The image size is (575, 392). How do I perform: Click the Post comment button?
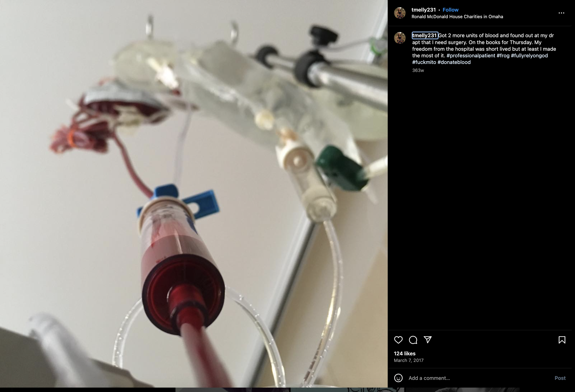(x=560, y=378)
